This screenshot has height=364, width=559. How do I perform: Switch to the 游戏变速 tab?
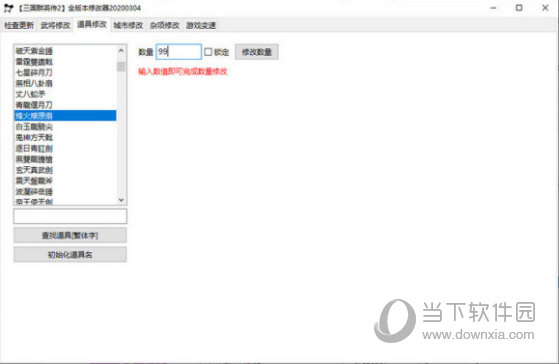click(201, 25)
